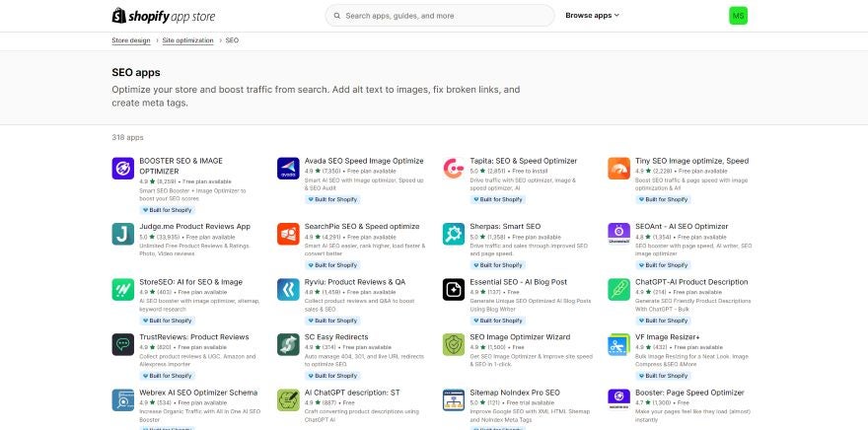The height and width of the screenshot is (430, 868).
Task: Open the MS account avatar
Action: 738,16
